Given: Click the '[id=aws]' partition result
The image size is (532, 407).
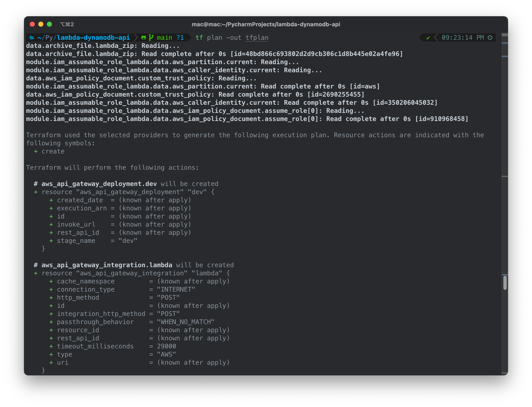Looking at the screenshot, I should [365, 86].
